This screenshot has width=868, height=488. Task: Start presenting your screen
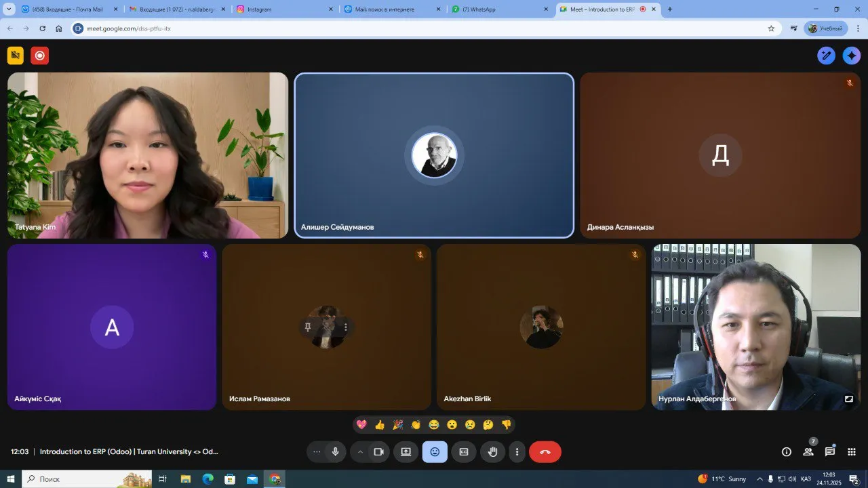point(406,452)
